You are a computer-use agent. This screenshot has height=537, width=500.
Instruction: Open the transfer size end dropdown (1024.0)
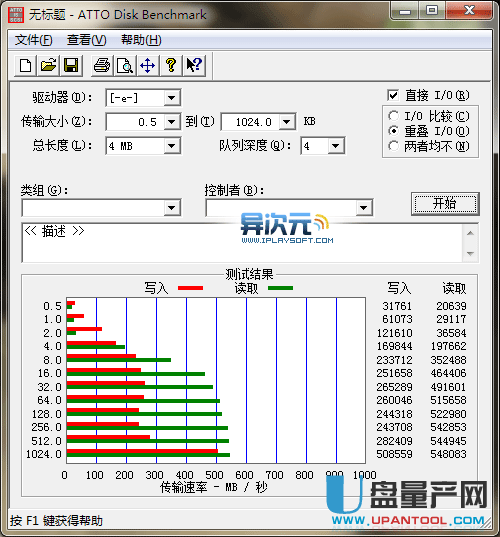click(x=287, y=122)
